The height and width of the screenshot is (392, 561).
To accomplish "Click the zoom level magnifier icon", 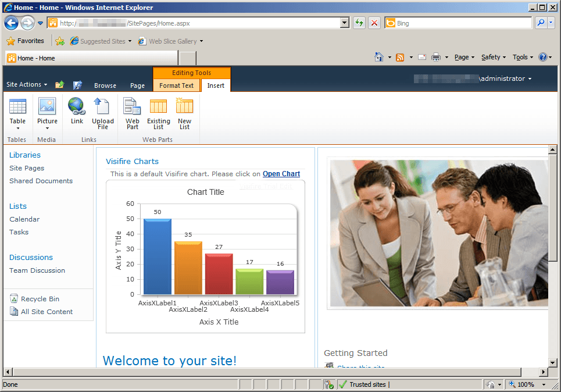I will click(512, 384).
